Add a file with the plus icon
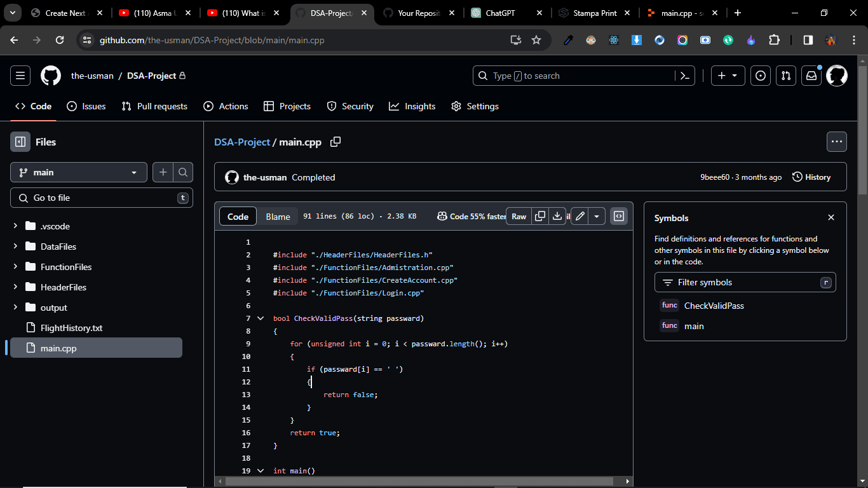This screenshot has width=868, height=488. click(x=163, y=172)
